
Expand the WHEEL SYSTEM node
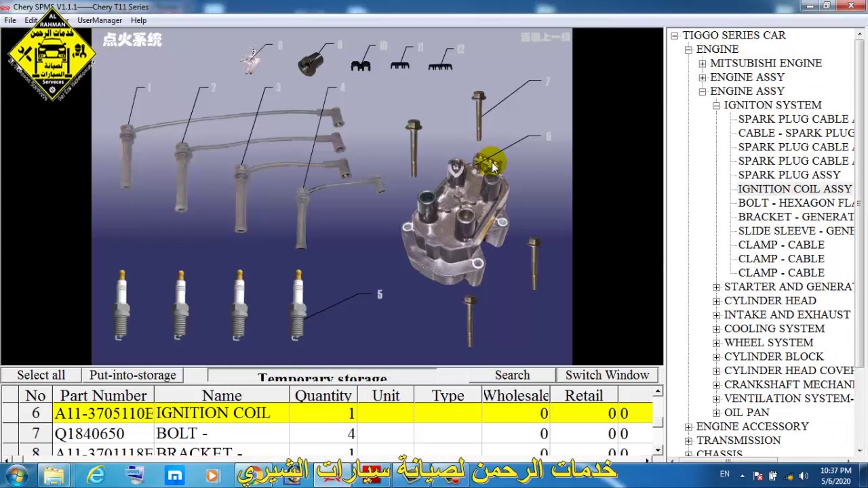pyautogui.click(x=716, y=343)
